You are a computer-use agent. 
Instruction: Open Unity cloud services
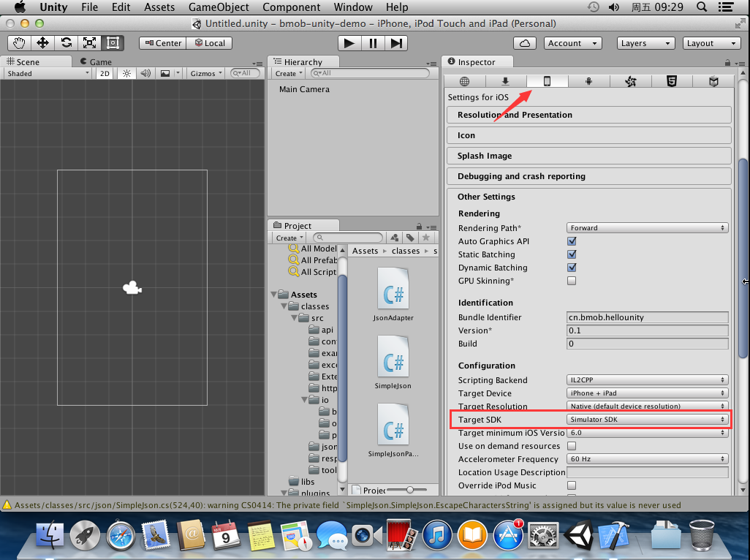coord(525,43)
